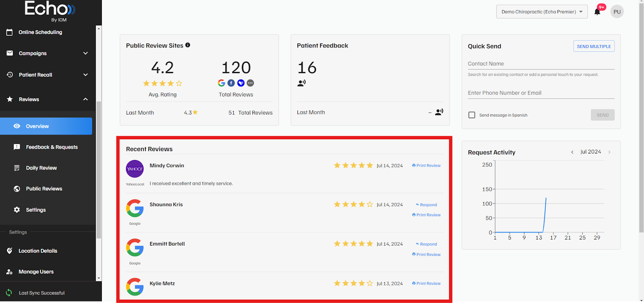644x303 pixels.
Task: Toggle the Send message in Spanish checkbox
Action: coord(472,115)
